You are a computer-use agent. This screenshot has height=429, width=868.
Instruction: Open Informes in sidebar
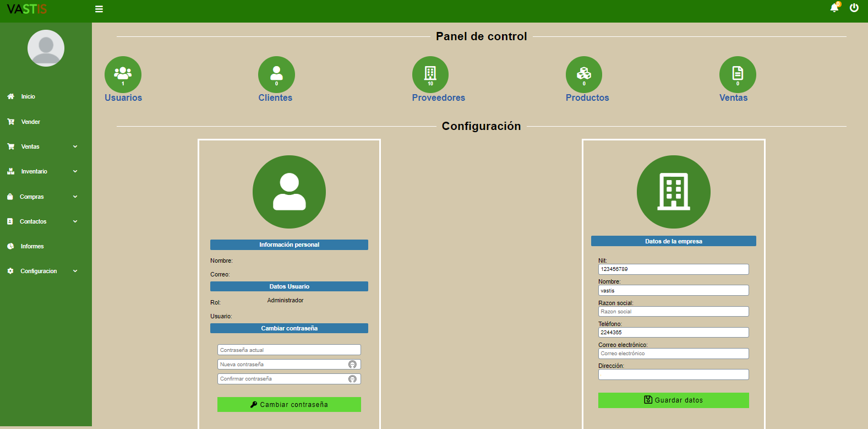[32, 246]
